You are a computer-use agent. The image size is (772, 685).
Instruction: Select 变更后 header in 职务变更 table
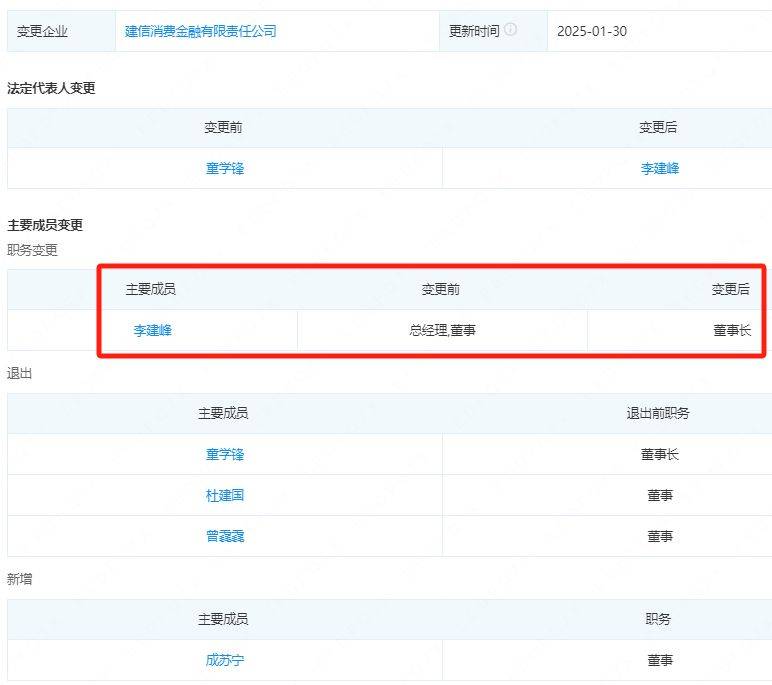[x=731, y=289]
